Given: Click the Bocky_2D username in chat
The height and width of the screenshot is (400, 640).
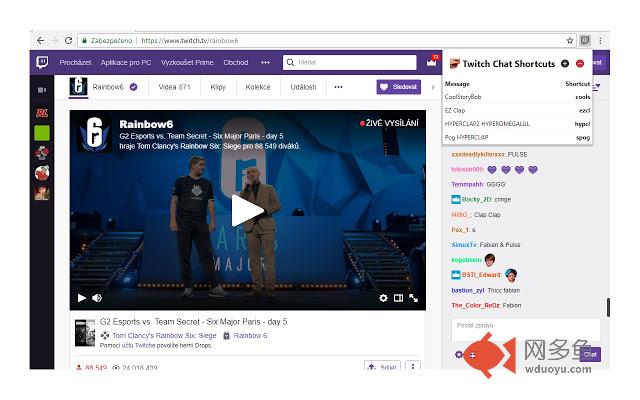Looking at the screenshot, I should [476, 200].
